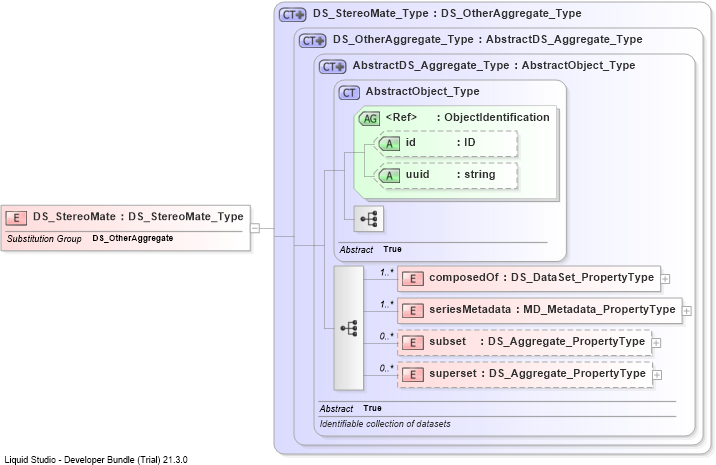Click the AG icon of ObjectIdentification reference
The height and width of the screenshot is (465, 716).
point(369,119)
